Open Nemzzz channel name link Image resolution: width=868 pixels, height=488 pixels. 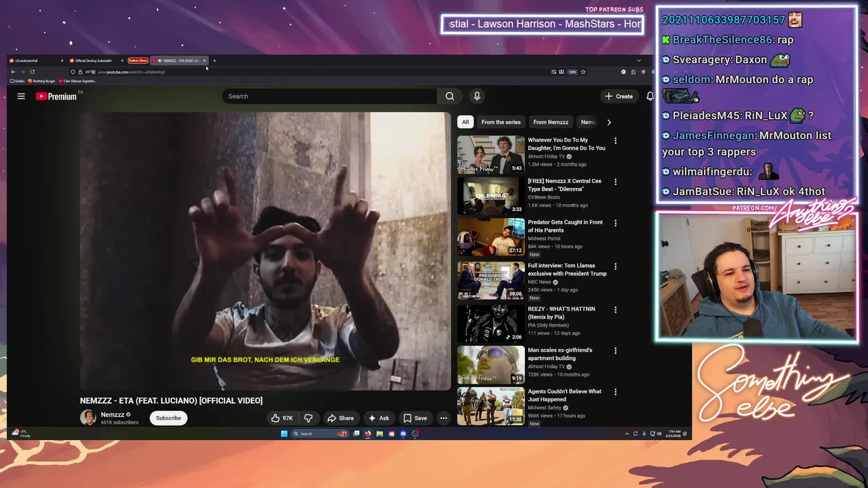tap(113, 415)
